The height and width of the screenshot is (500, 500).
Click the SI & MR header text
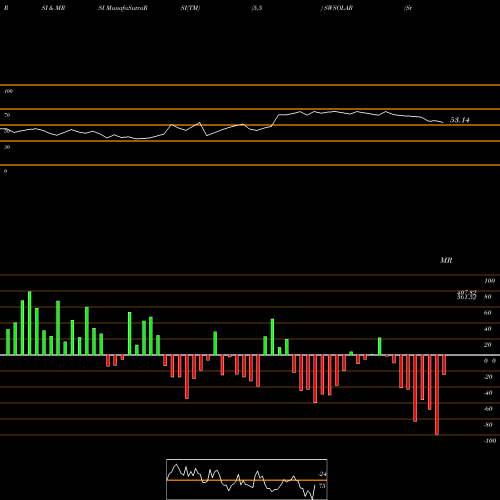tap(53, 8)
